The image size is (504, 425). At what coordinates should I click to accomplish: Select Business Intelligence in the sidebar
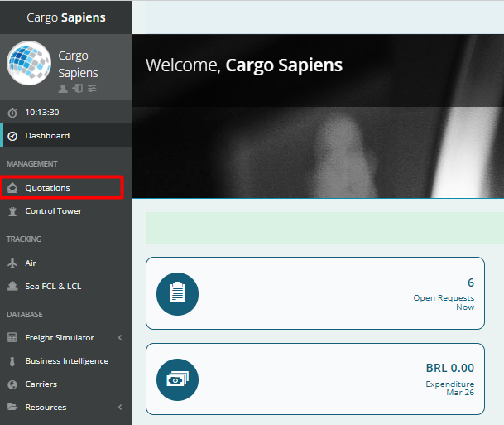tap(66, 361)
